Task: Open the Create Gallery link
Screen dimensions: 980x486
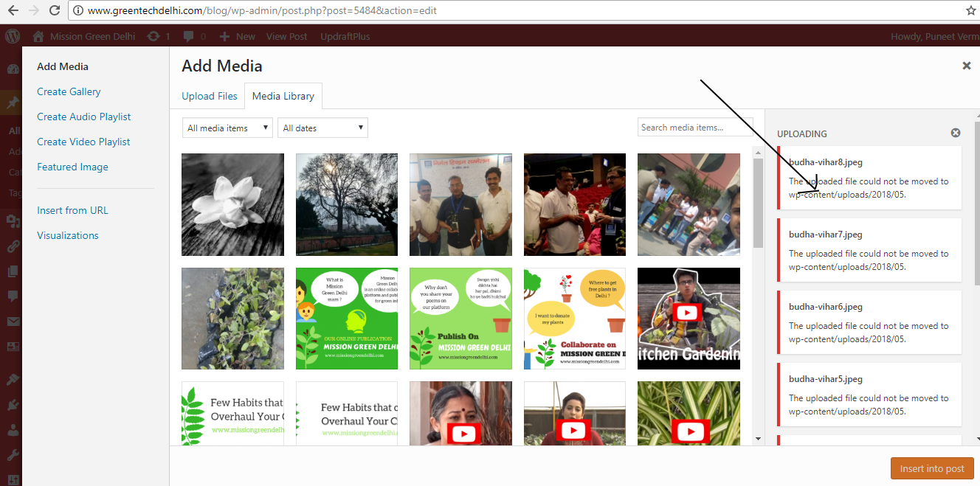Action: [69, 91]
